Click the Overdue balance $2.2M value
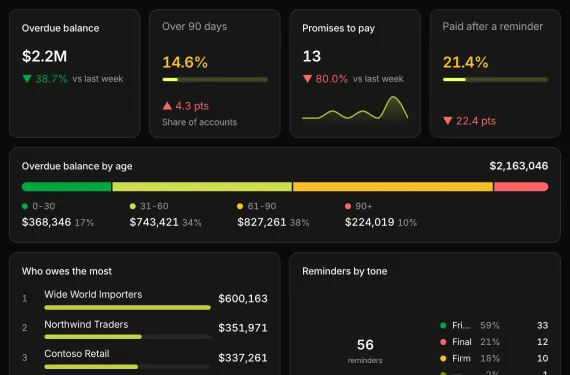This screenshot has width=570, height=375. click(x=44, y=56)
